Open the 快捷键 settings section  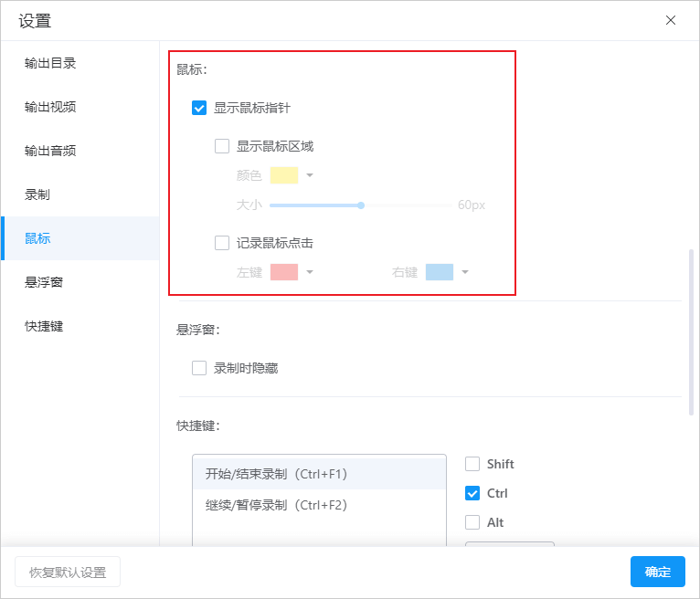(80, 326)
